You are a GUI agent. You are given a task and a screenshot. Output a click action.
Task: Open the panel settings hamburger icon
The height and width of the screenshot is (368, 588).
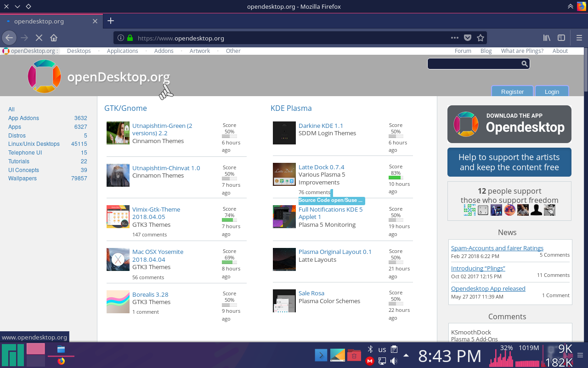[x=580, y=355]
